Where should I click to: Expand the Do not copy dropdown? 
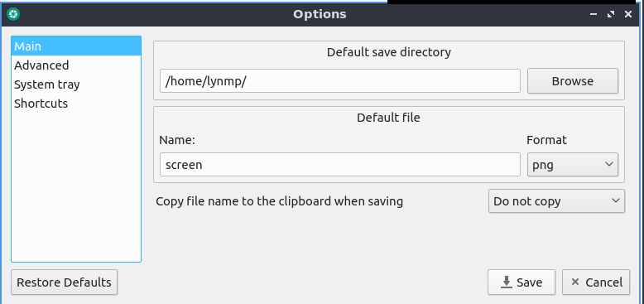tap(556, 201)
